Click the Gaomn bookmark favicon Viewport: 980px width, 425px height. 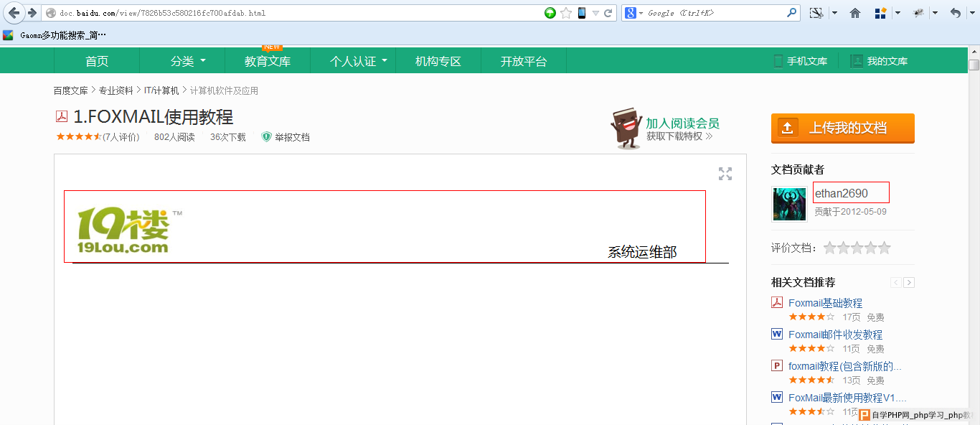(x=9, y=35)
